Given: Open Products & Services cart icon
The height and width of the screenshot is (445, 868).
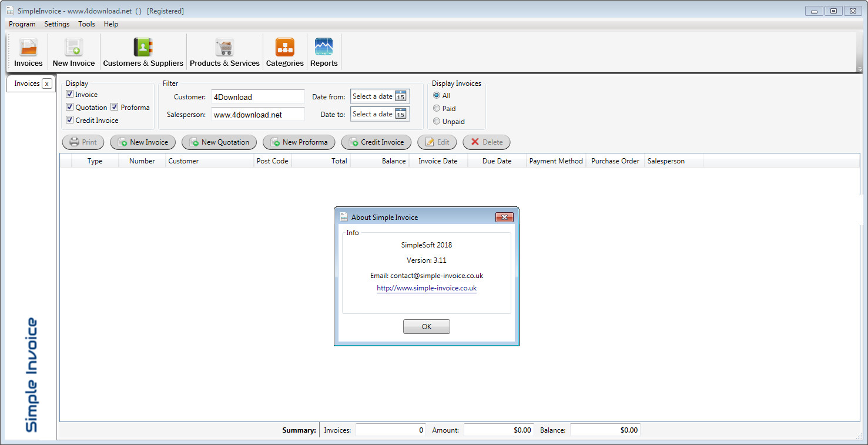Looking at the screenshot, I should tap(224, 47).
